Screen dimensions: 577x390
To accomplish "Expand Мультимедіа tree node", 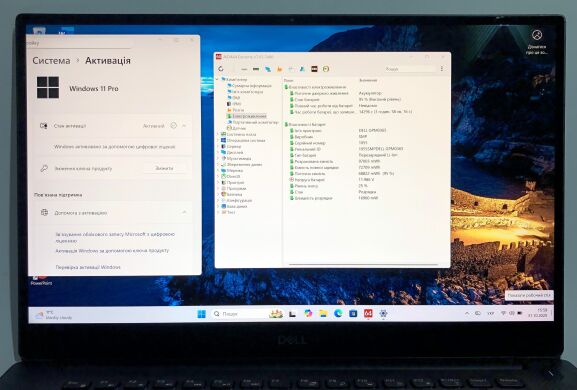I will 217,158.
